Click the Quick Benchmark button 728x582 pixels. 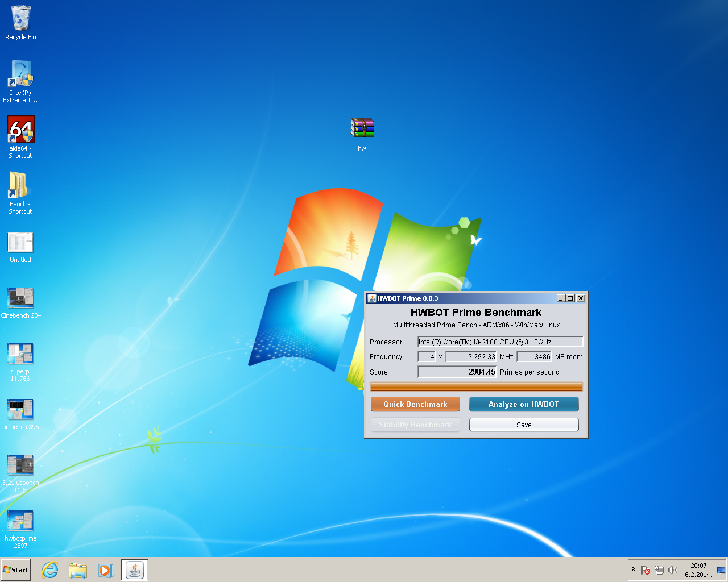pos(415,404)
